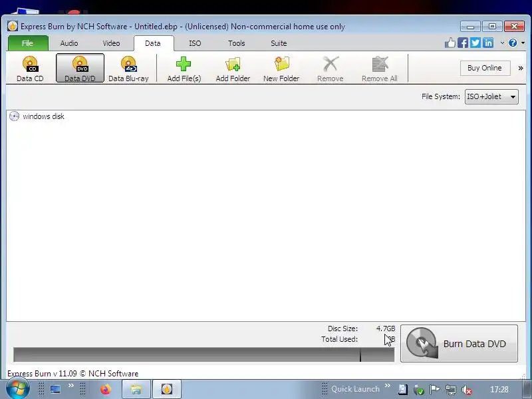Click the first system tray document icon
Viewport: 532px width, 399px height.
click(x=403, y=390)
